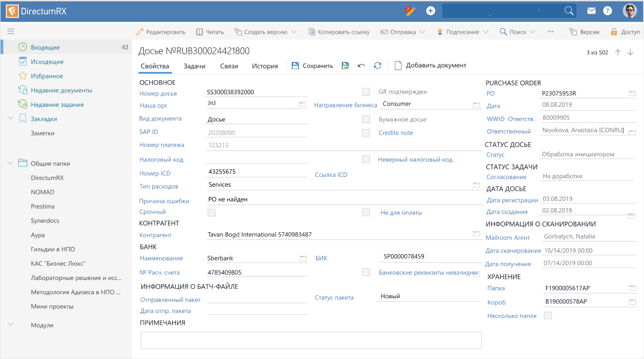Screen dimensions: 644x359
Task: Open the PO field selector
Action: pos(632,94)
